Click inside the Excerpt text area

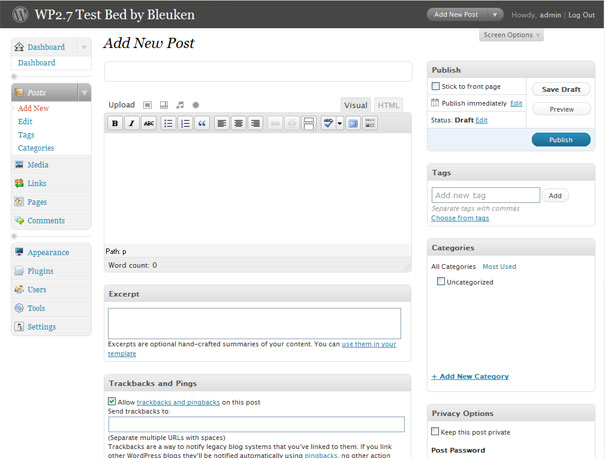click(x=254, y=323)
